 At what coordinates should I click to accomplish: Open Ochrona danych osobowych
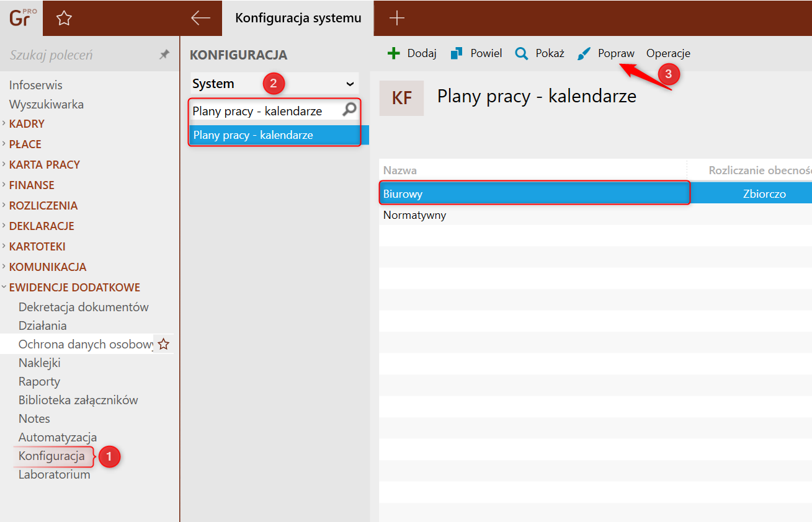click(x=86, y=344)
